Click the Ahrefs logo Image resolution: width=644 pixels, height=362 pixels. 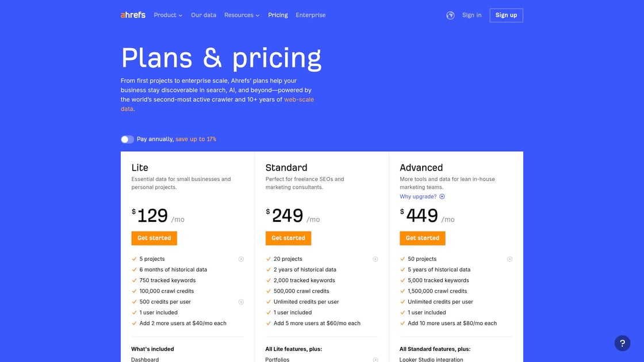click(x=133, y=15)
